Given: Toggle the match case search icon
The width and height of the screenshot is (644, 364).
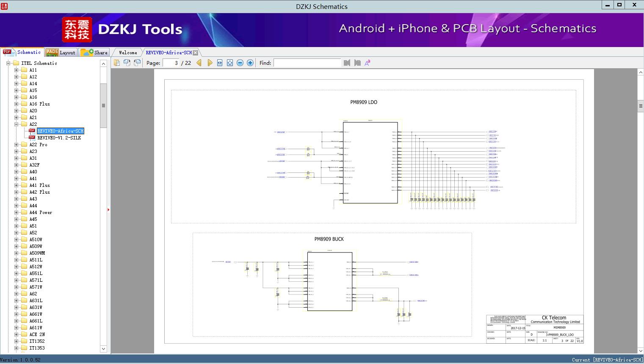Looking at the screenshot, I should pyautogui.click(x=368, y=63).
